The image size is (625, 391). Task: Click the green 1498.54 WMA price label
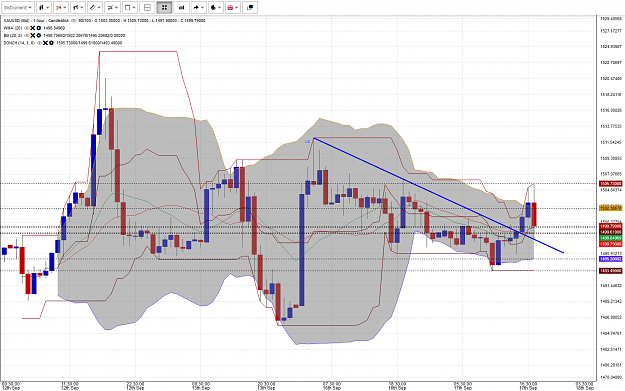point(610,238)
